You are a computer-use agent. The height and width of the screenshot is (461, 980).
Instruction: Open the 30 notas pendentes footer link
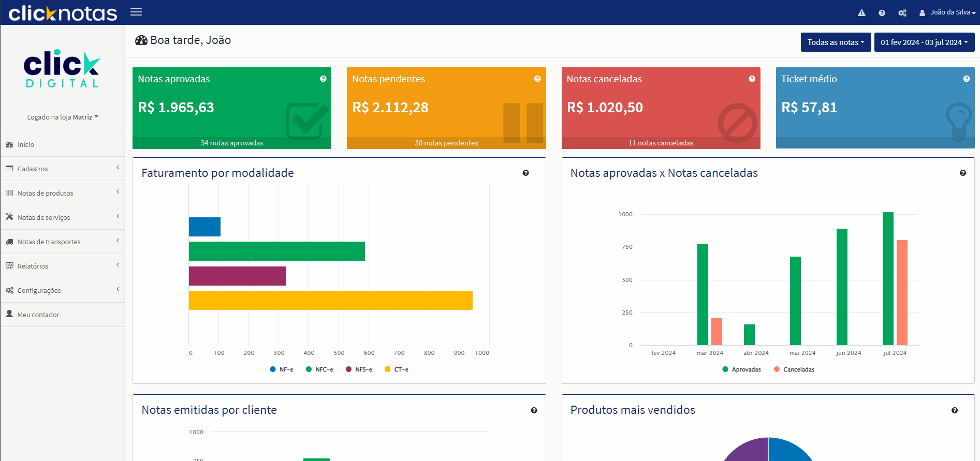coord(446,143)
